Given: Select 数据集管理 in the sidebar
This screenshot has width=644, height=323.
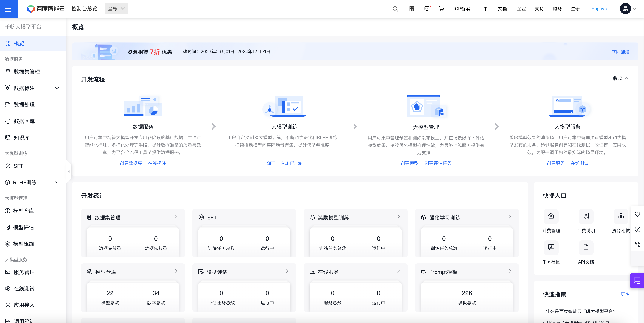Looking at the screenshot, I should [x=27, y=72].
